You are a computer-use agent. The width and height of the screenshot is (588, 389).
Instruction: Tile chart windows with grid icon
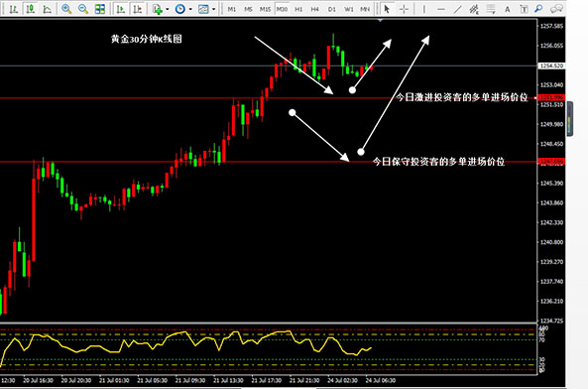(100, 9)
